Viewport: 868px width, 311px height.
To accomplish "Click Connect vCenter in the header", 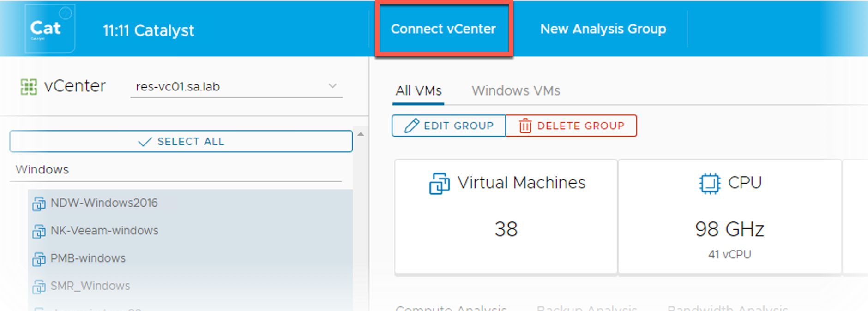I will 443,29.
